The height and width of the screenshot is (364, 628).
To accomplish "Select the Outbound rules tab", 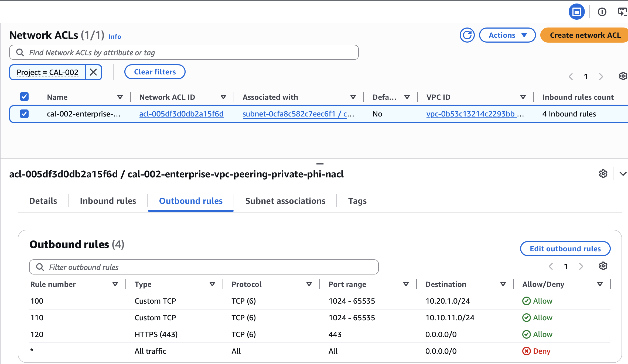I will [x=191, y=201].
